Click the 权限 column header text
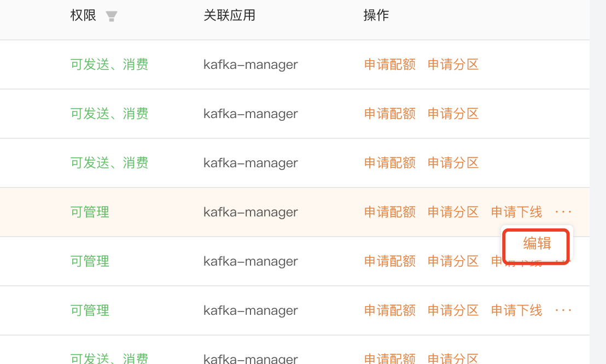606x364 pixels. pos(83,16)
